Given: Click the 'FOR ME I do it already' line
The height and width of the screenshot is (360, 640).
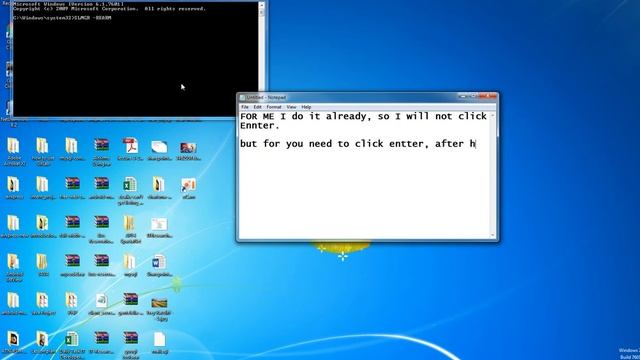Looking at the screenshot, I should pyautogui.click(x=363, y=116).
